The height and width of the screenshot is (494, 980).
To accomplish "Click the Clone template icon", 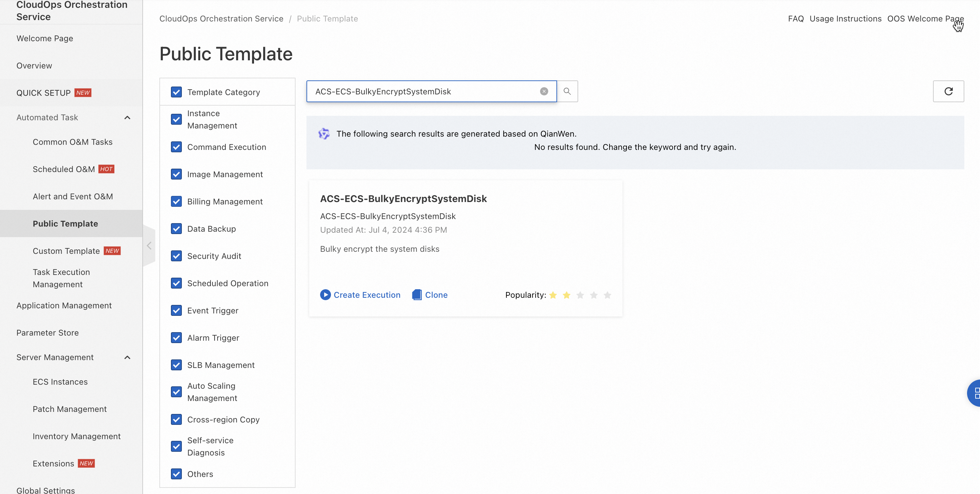I will (416, 295).
